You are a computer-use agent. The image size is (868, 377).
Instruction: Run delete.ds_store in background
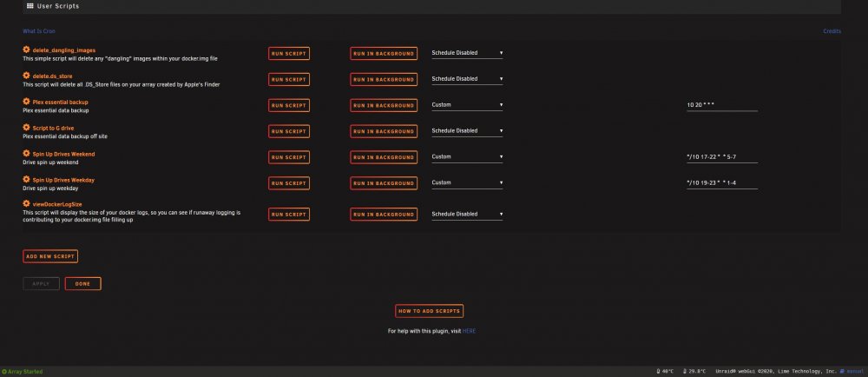tap(384, 79)
